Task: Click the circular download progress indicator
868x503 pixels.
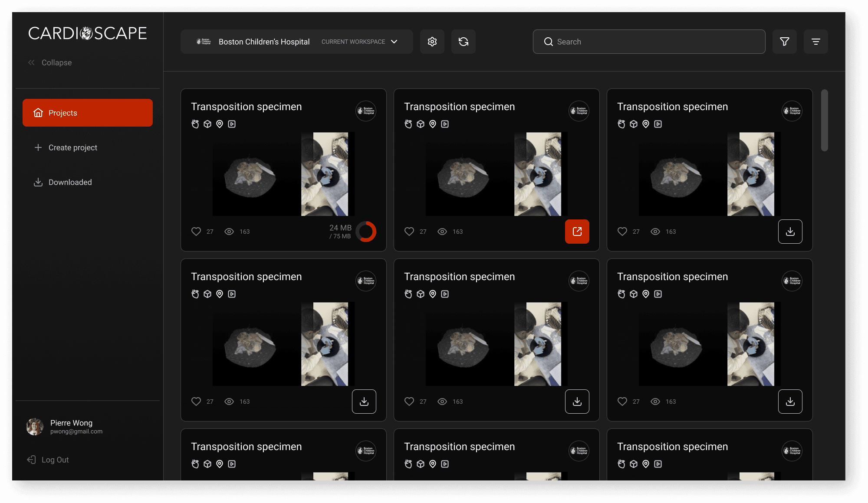Action: click(366, 232)
